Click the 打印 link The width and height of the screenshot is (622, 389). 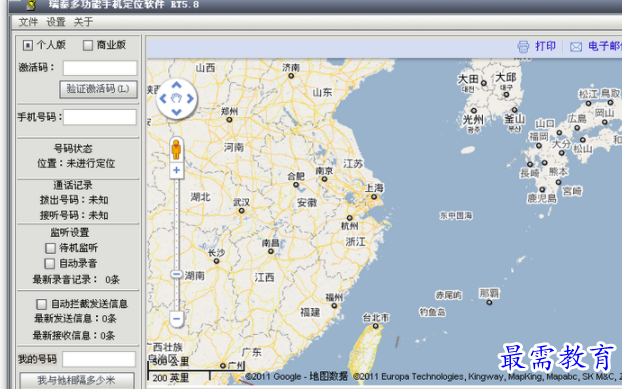pyautogui.click(x=545, y=46)
